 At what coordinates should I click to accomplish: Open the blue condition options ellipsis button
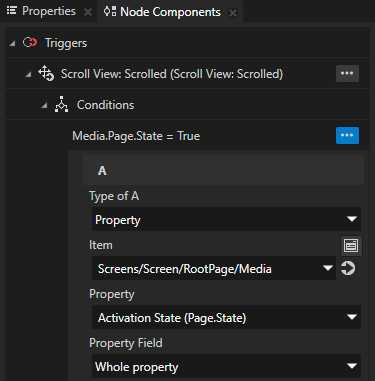pyautogui.click(x=347, y=135)
